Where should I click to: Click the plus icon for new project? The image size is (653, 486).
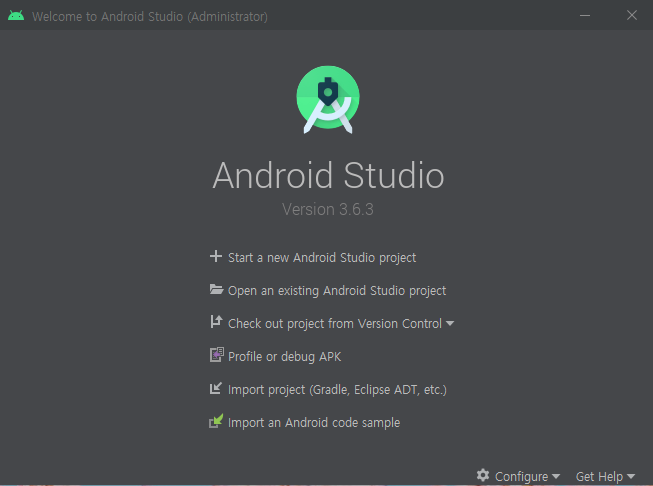[x=216, y=256]
